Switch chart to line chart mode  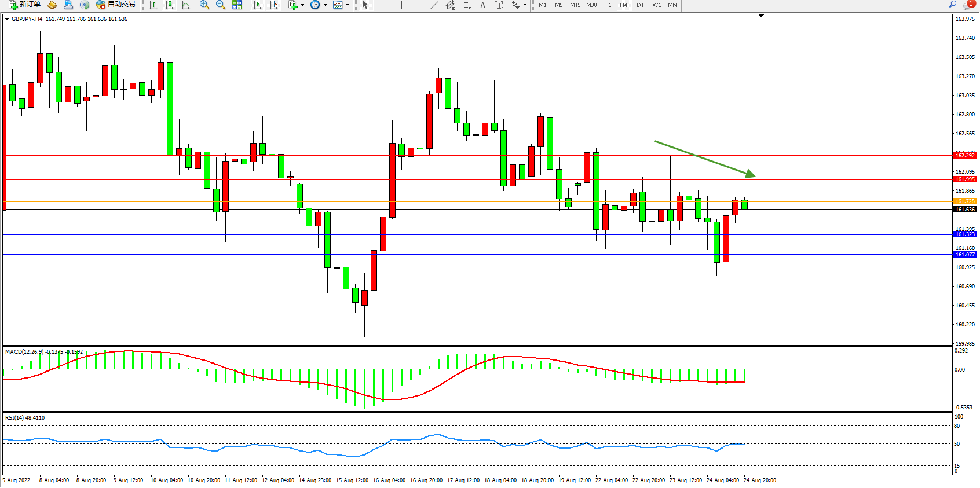(185, 5)
